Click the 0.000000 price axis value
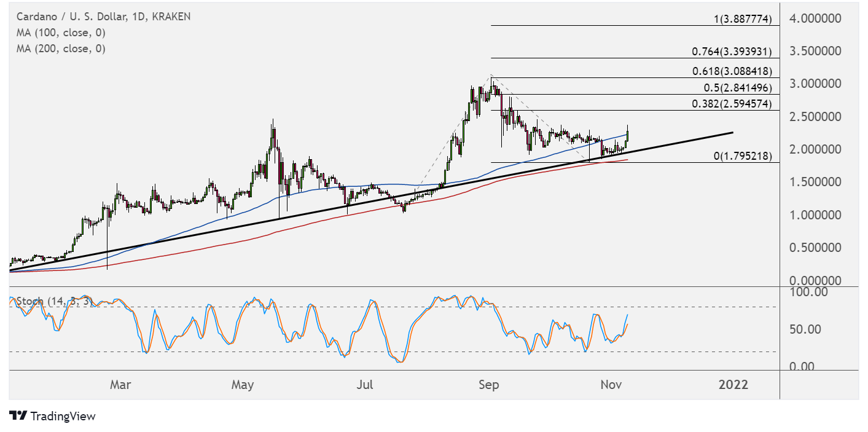 point(815,281)
